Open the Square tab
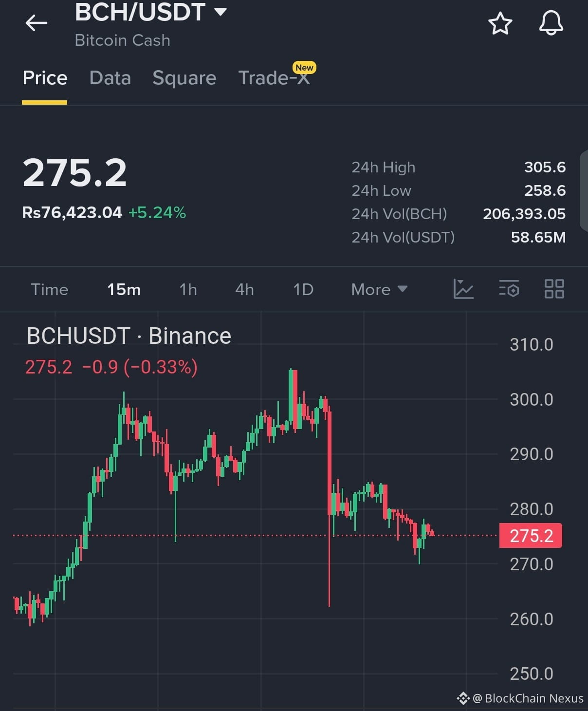 (184, 78)
